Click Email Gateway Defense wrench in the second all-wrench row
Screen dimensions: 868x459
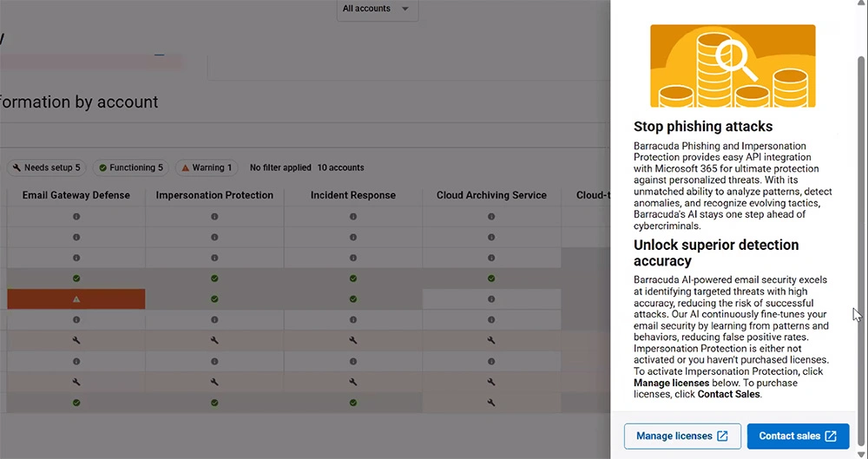76,382
